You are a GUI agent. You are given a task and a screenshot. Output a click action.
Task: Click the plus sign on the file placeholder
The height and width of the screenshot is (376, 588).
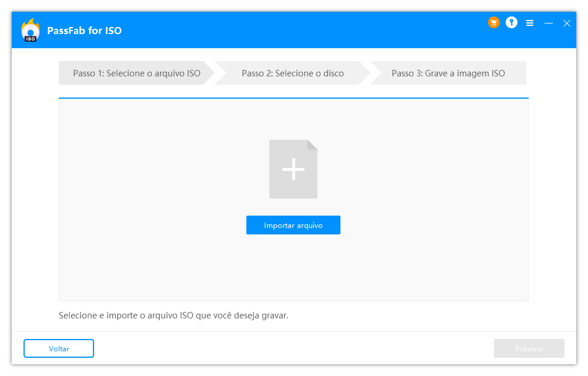click(x=293, y=169)
